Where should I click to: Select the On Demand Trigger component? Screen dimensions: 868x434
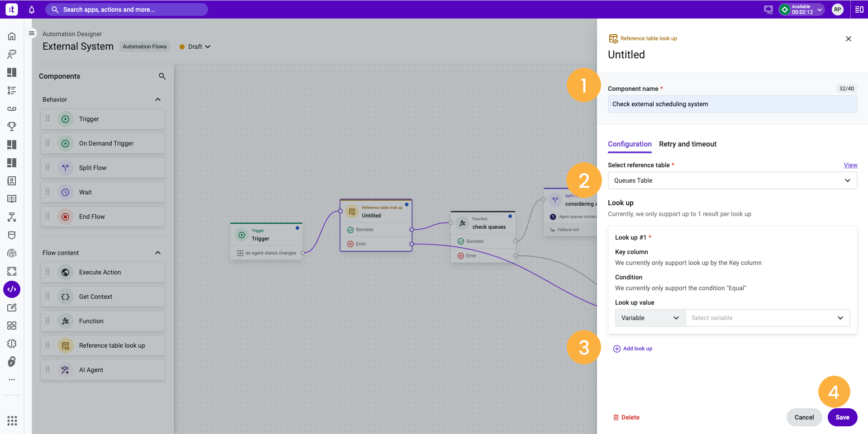(103, 143)
